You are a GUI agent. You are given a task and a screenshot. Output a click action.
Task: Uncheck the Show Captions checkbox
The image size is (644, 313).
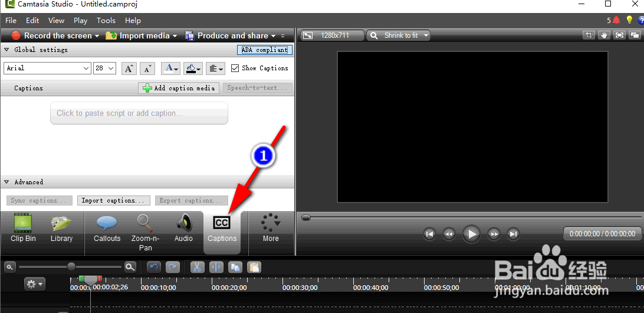235,69
